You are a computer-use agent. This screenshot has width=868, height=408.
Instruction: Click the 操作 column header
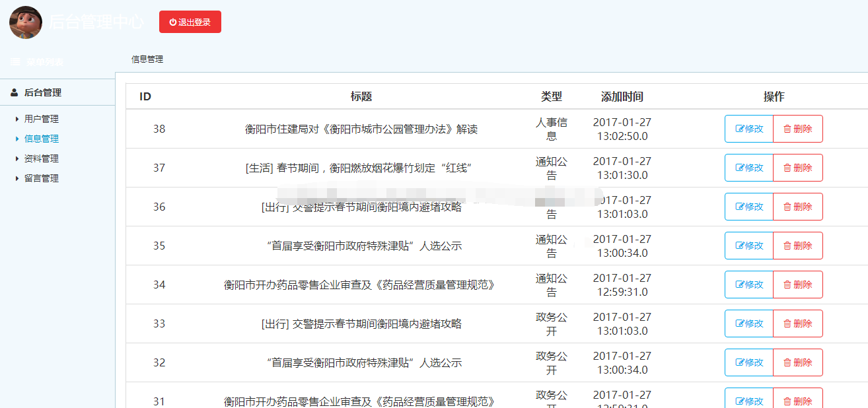774,96
